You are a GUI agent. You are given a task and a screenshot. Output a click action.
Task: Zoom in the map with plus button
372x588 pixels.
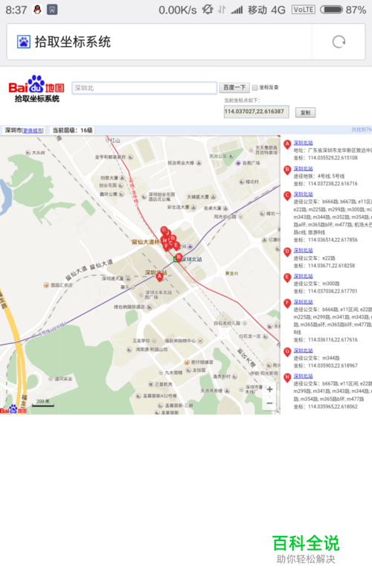[269, 389]
